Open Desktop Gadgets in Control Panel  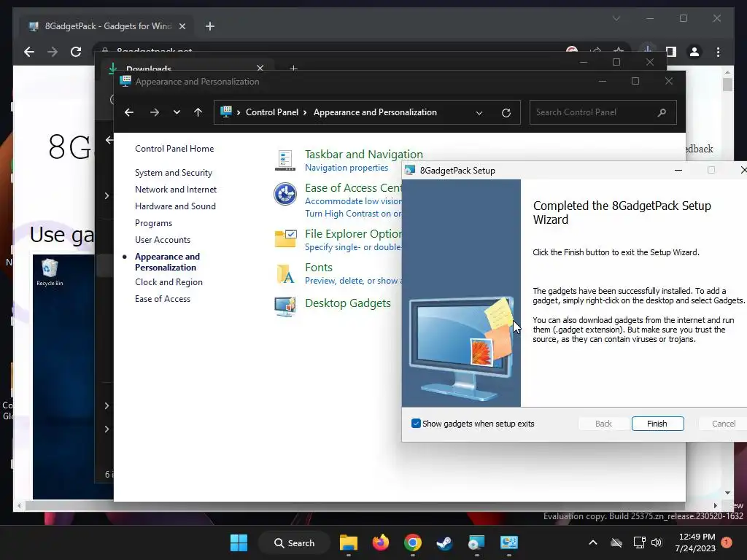coord(348,303)
